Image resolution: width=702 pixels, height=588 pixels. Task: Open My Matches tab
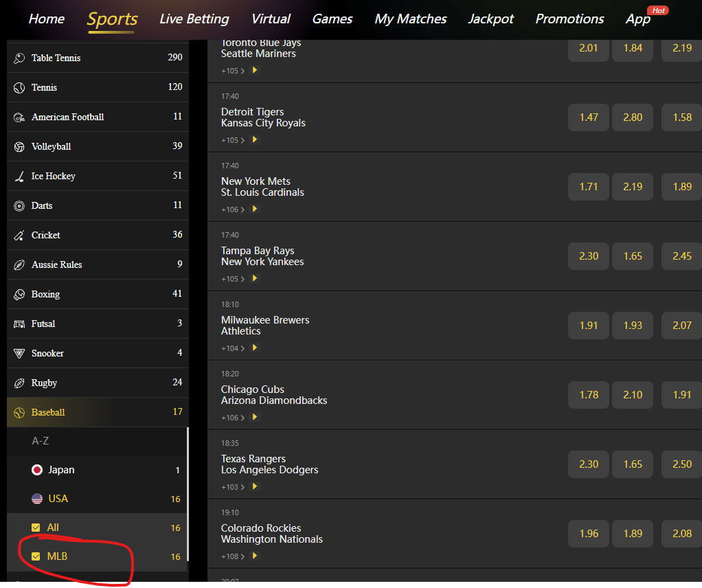(x=411, y=19)
